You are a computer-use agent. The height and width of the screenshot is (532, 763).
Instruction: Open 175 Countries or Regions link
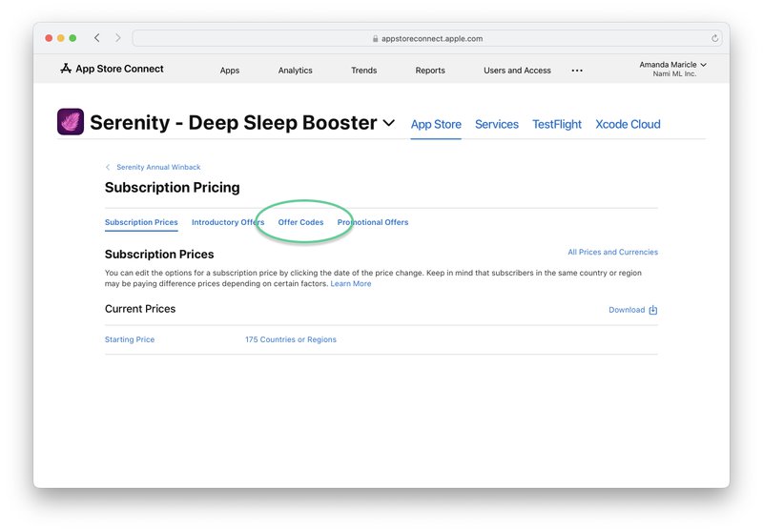291,339
